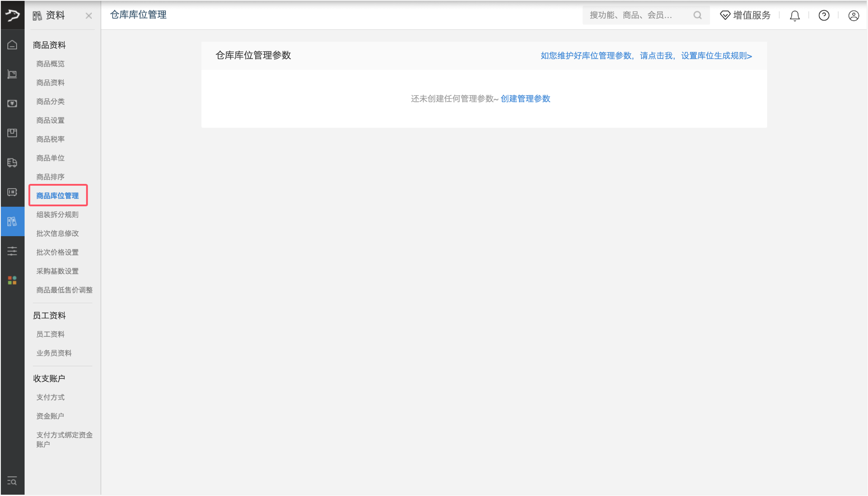Open the notification bell
Viewport: 868px width, 496px height.
pyautogui.click(x=794, y=15)
